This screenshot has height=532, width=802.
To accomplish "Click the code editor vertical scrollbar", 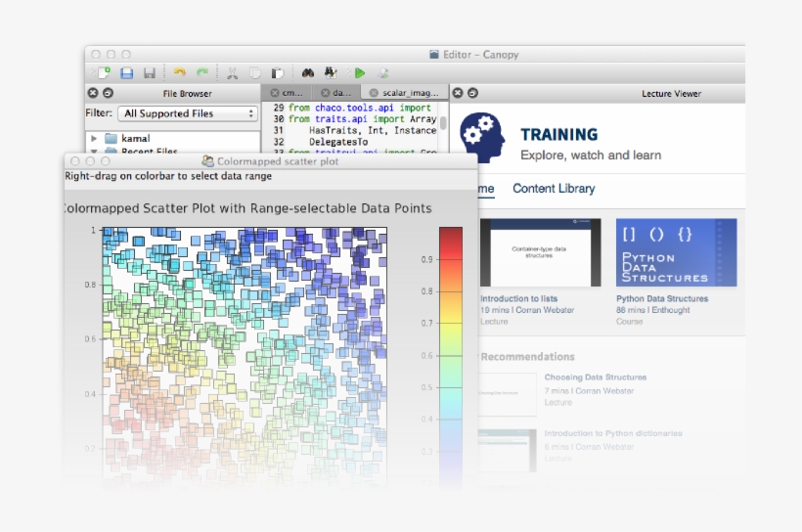I will click(443, 123).
